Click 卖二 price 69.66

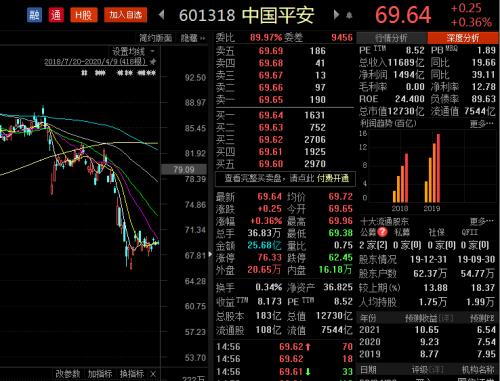pyautogui.click(x=271, y=87)
